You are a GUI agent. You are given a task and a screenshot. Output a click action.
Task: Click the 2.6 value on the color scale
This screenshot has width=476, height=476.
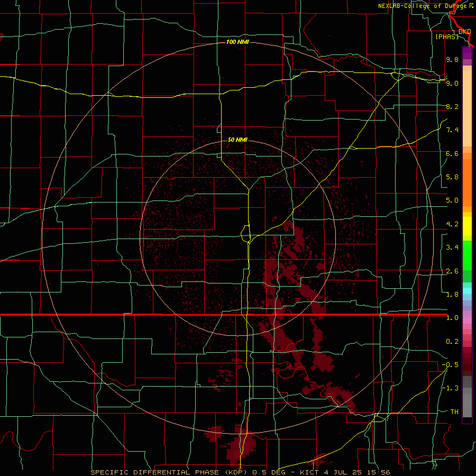[x=452, y=271]
